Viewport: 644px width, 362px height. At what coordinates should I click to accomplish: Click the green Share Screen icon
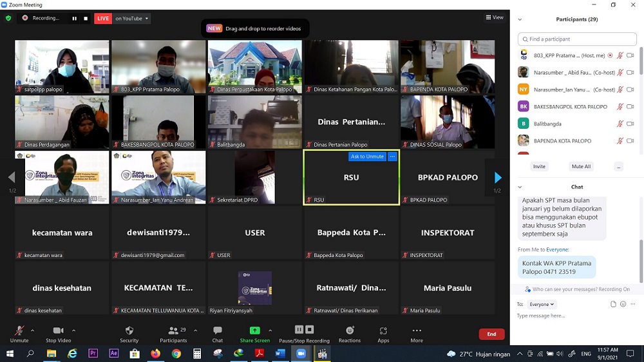point(255,331)
